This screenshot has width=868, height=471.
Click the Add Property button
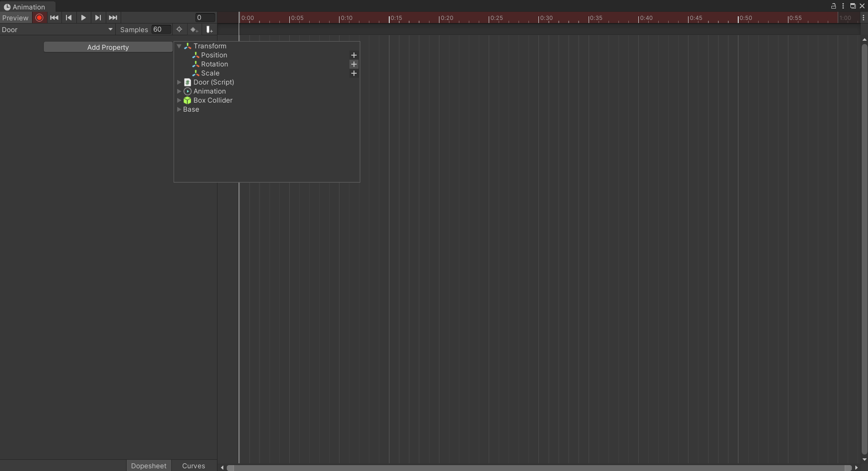click(108, 47)
